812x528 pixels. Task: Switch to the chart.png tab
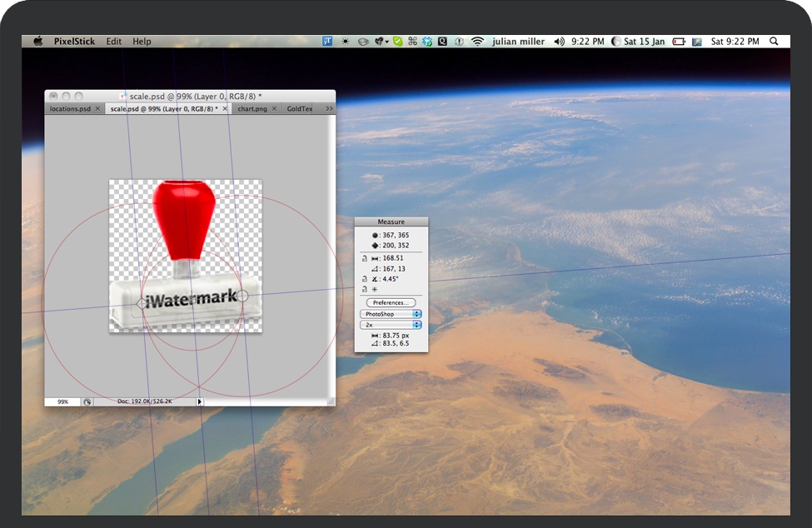click(250, 108)
